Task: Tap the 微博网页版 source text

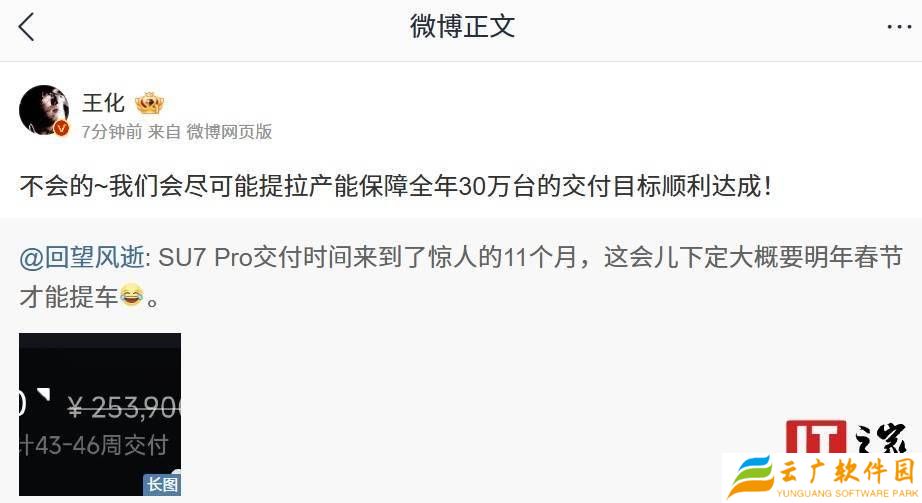Action: [x=229, y=131]
